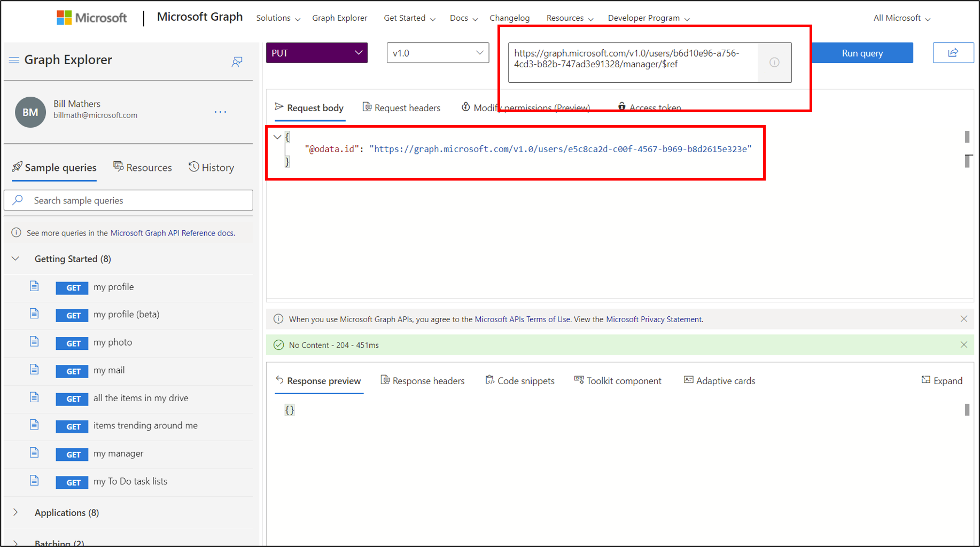This screenshot has height=547, width=980.
Task: Expand the Applications (8) section
Action: click(x=15, y=512)
